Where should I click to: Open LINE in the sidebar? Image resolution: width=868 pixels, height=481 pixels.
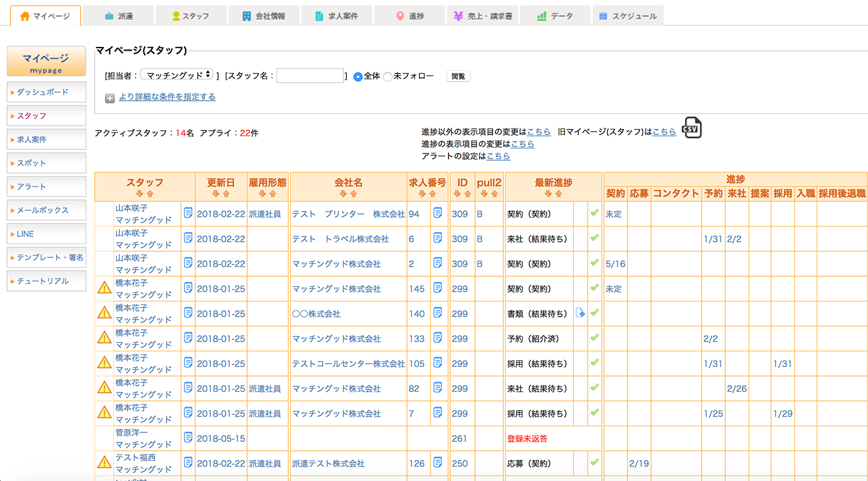(46, 234)
